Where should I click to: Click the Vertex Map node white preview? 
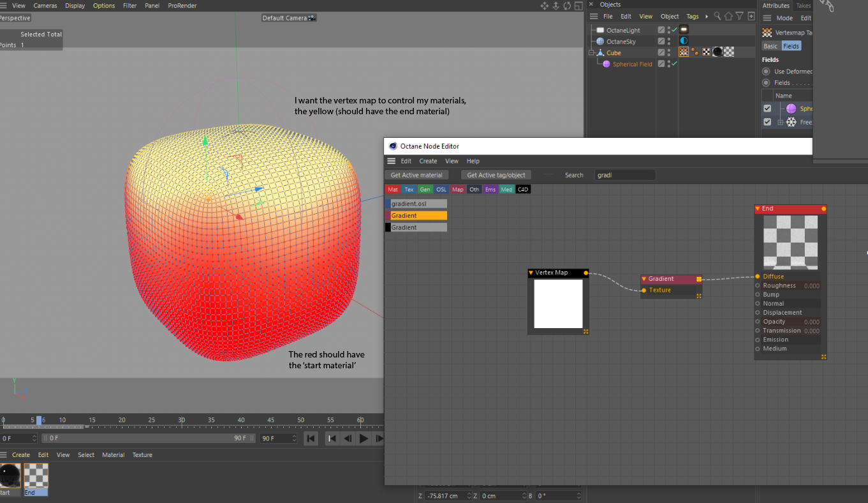point(558,304)
